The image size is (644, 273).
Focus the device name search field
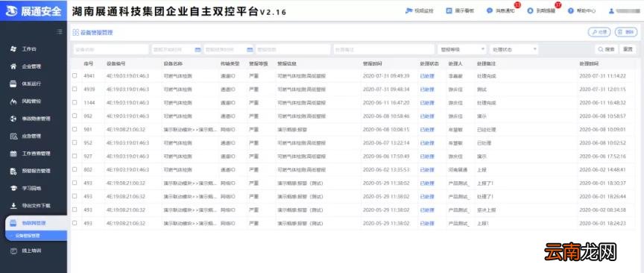click(x=111, y=49)
